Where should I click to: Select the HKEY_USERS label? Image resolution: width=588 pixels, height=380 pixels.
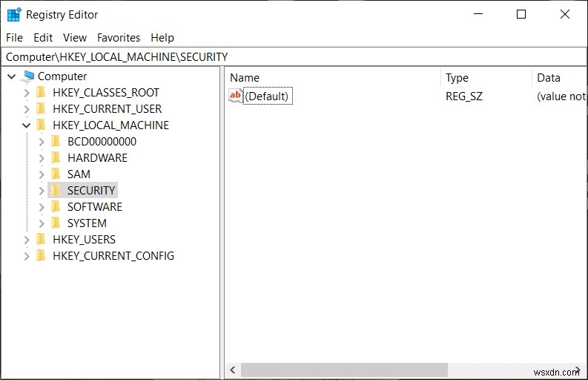pos(84,240)
